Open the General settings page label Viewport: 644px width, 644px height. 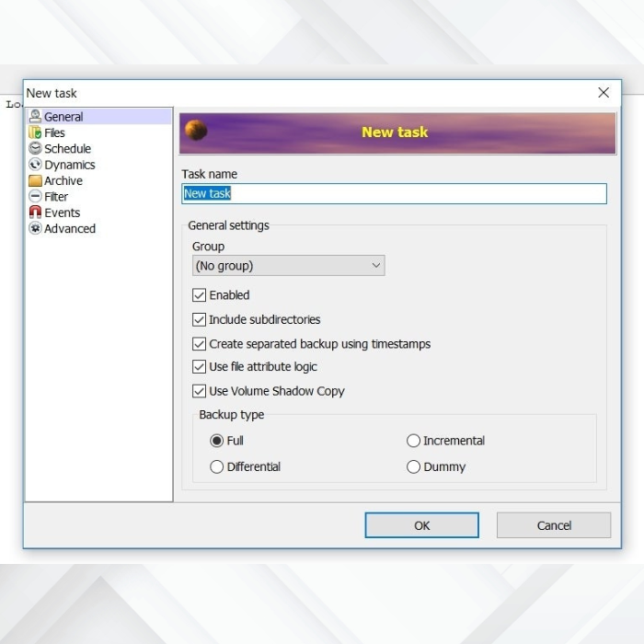point(63,117)
